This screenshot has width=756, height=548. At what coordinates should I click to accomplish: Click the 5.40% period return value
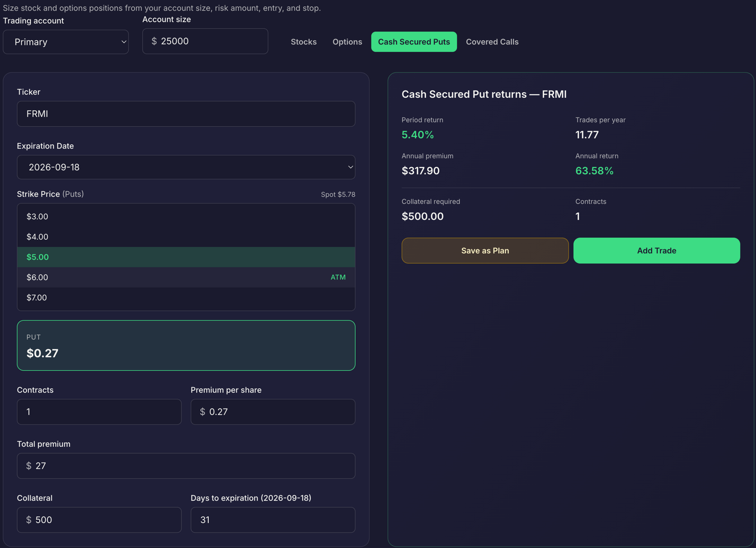(418, 135)
